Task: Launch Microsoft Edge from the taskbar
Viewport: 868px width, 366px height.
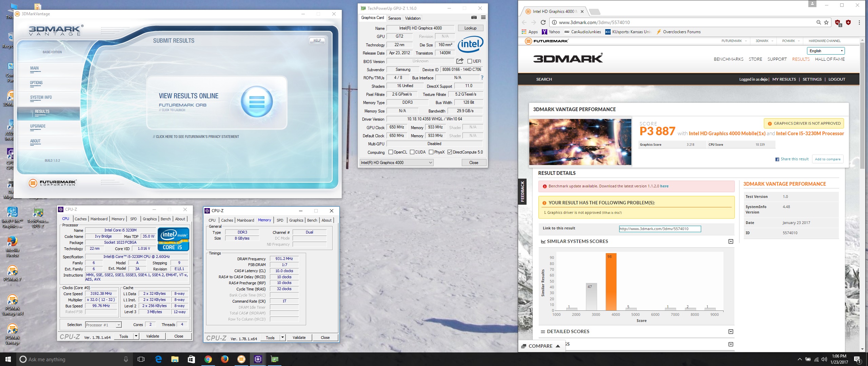Action: point(158,359)
